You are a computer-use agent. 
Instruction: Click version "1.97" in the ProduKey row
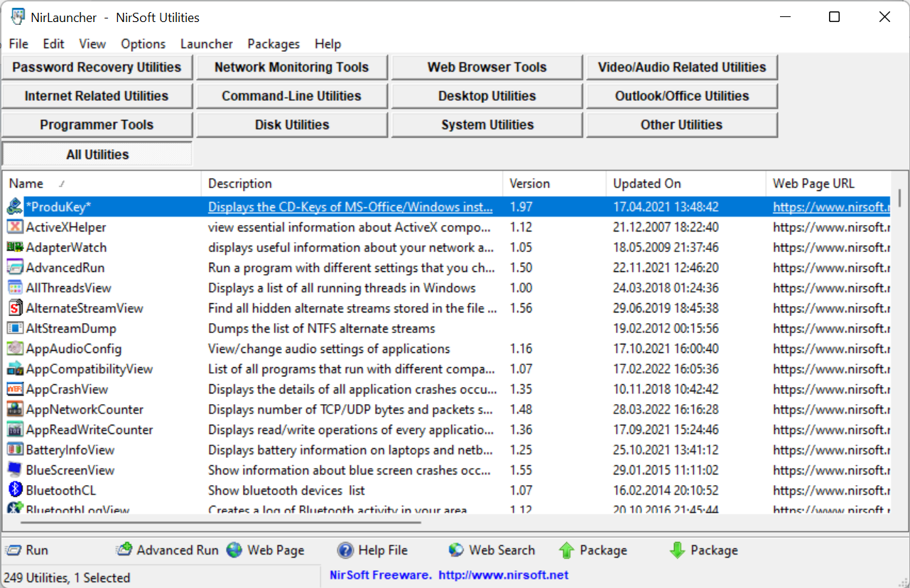(x=521, y=207)
